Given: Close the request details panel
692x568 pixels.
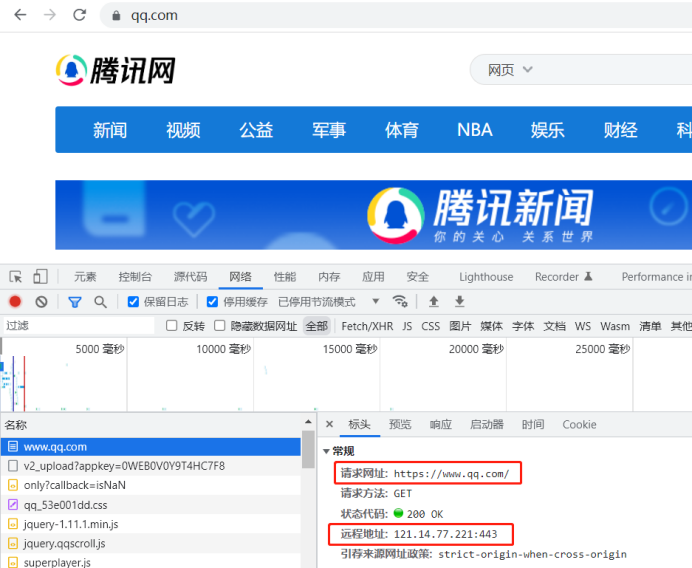Looking at the screenshot, I should click(329, 424).
